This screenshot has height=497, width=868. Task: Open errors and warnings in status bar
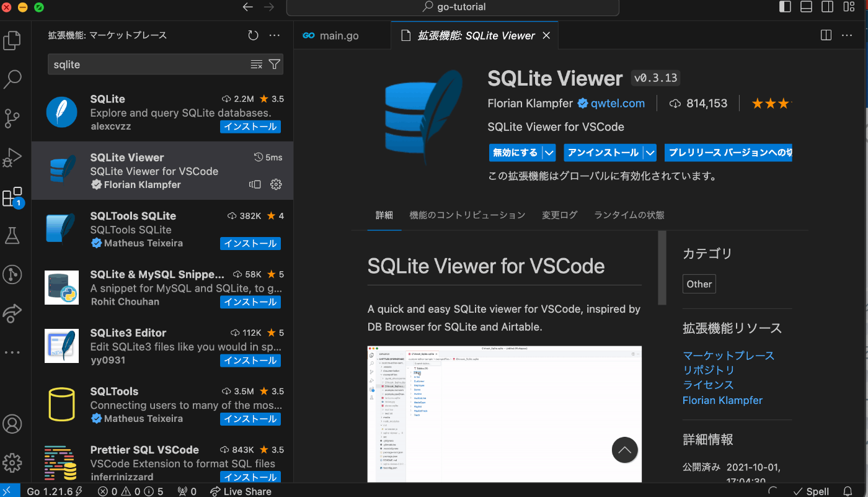131,491
